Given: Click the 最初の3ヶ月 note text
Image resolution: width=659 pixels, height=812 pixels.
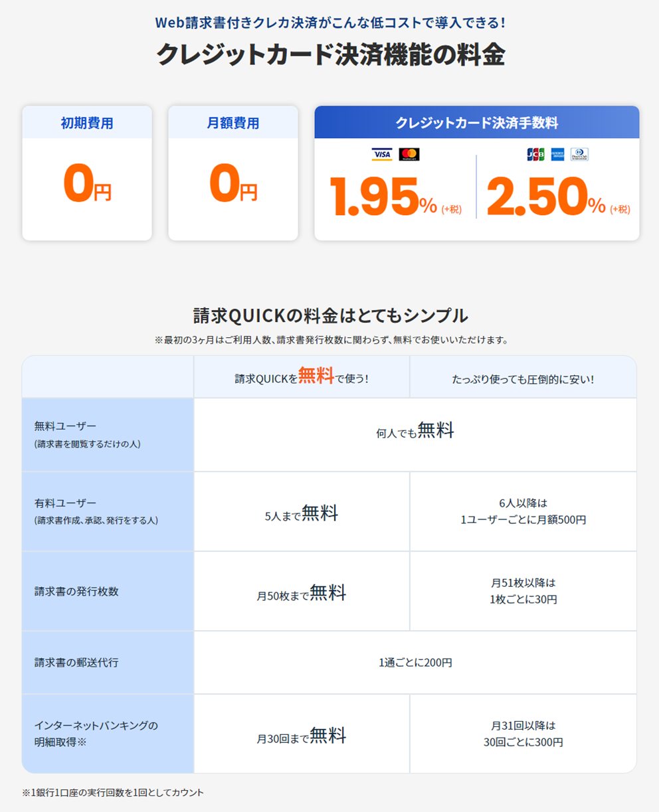Looking at the screenshot, I should pos(330,340).
